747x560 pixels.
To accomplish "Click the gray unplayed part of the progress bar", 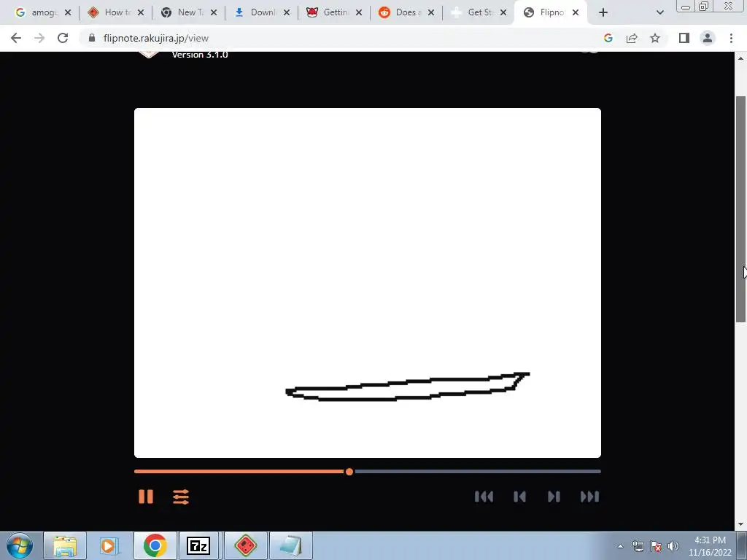I will (x=478, y=472).
